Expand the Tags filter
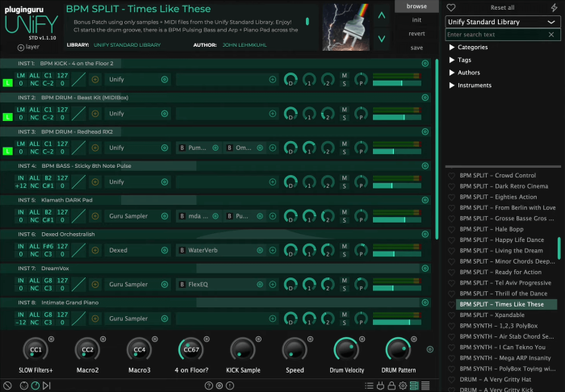This screenshot has height=392, width=565. click(451, 60)
